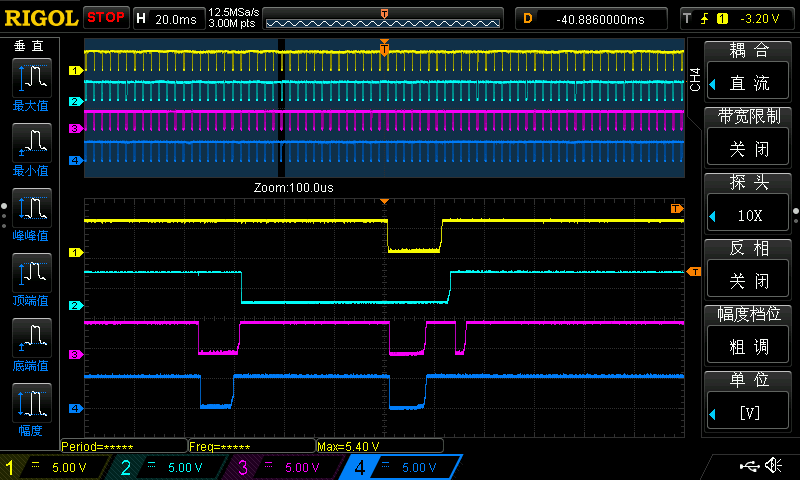The image size is (800, 480).
Task: Click the Zoom:100.0us label
Action: click(293, 188)
